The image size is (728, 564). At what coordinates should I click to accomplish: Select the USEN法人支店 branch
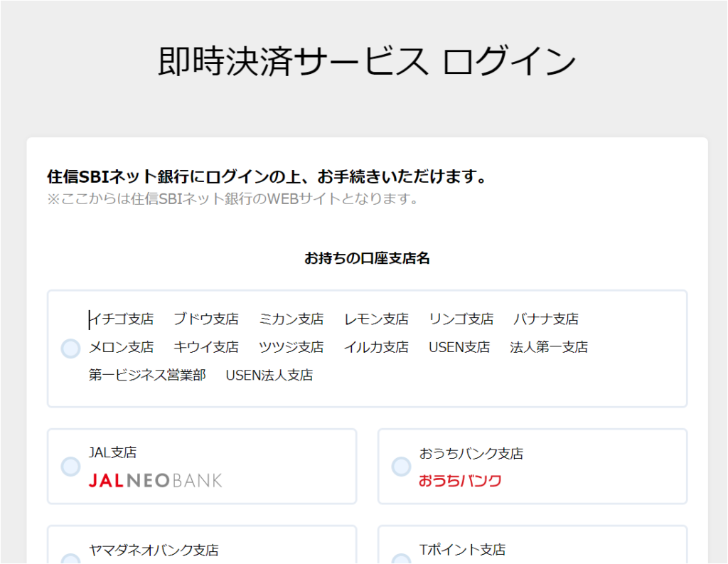coord(269,375)
